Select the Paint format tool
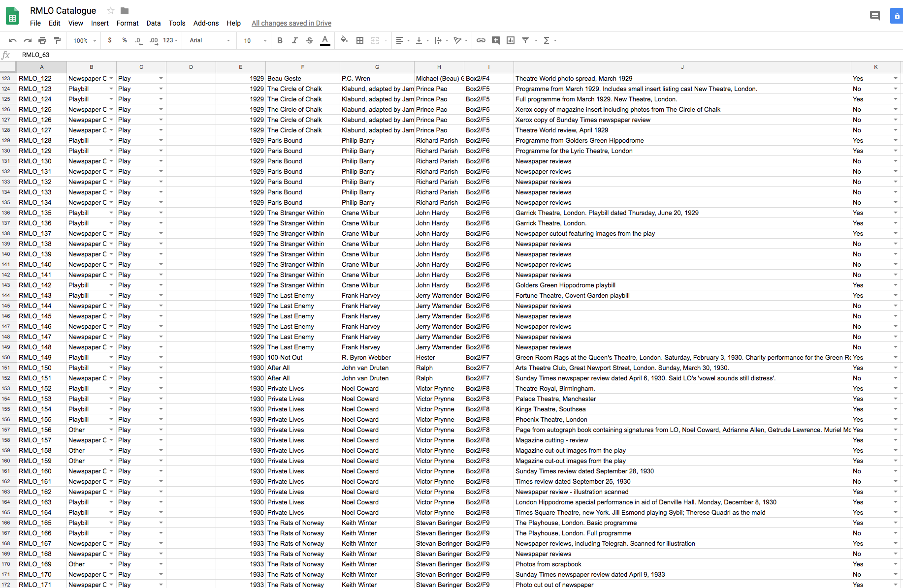 57,40
